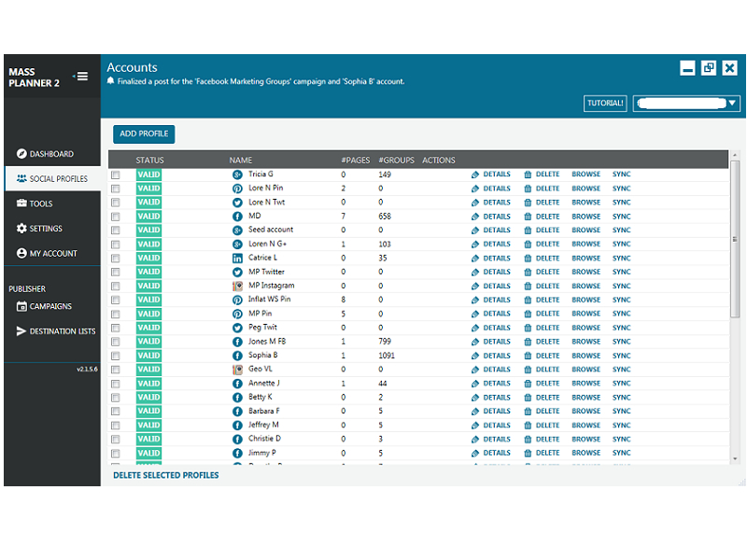Viewport: 747px width, 560px height.
Task: Open the account dropdown next to Tutorial
Action: pos(686,103)
